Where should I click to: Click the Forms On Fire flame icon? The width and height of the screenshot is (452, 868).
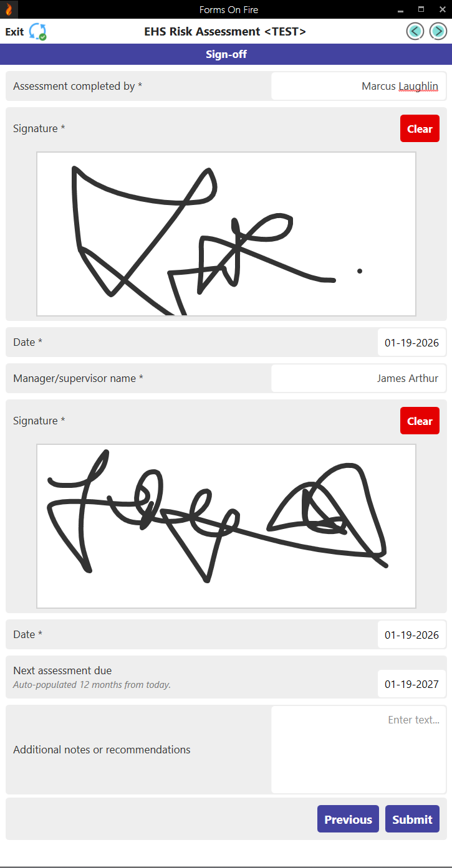9,9
